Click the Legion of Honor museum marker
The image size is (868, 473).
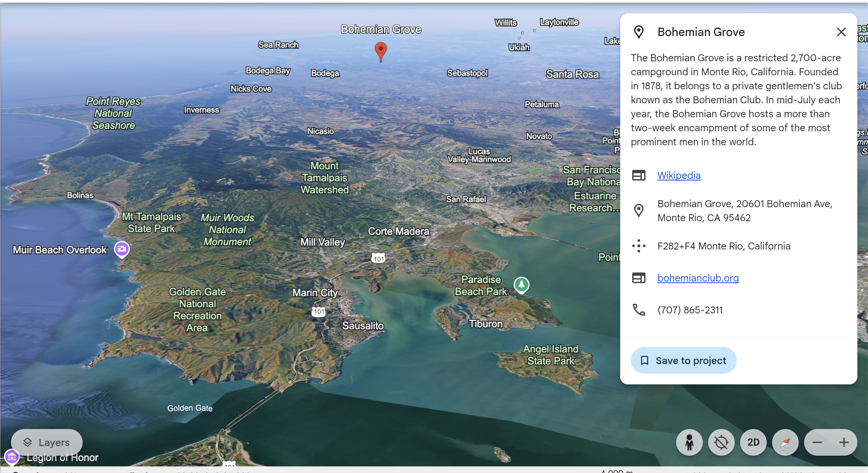point(12,457)
